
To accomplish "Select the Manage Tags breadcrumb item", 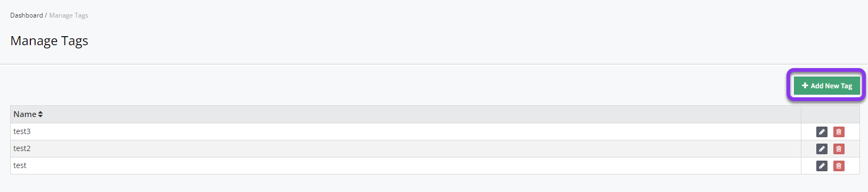I will click(x=69, y=15).
